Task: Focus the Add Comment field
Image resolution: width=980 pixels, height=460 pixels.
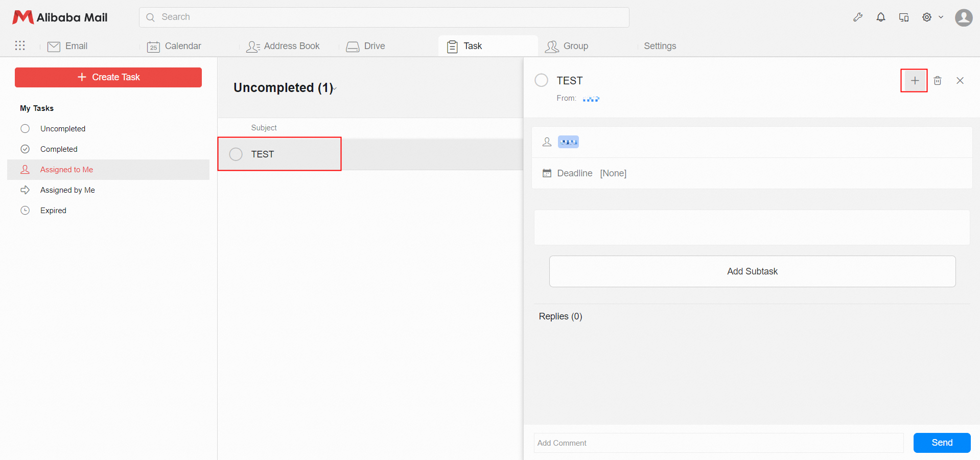Action: (x=718, y=443)
